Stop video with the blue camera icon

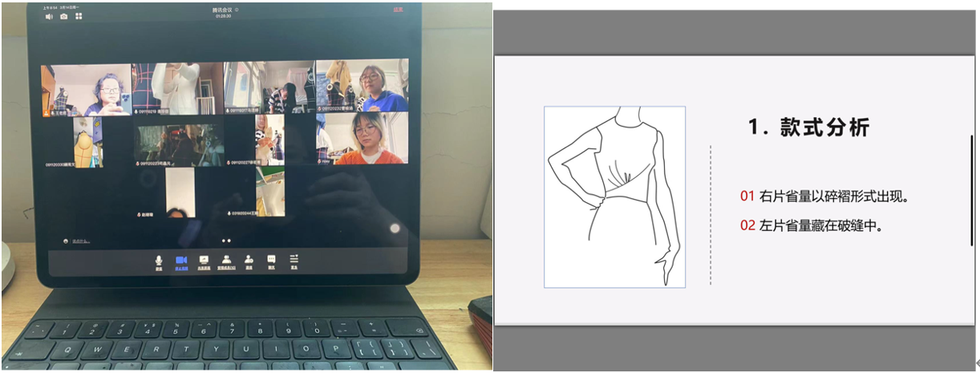[x=181, y=261]
